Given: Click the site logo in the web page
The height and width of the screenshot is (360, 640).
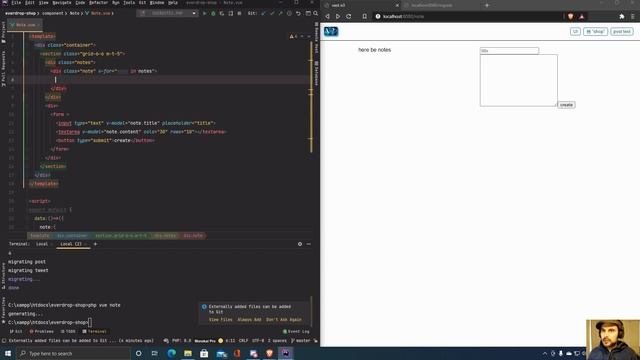Looking at the screenshot, I should click(x=331, y=31).
